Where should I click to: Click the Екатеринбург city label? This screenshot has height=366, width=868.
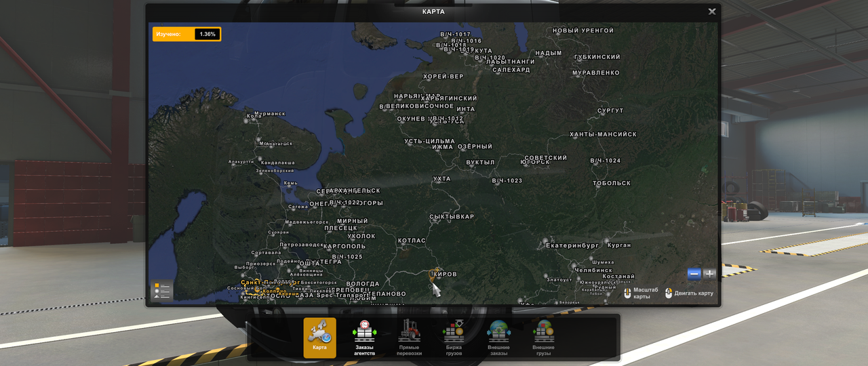point(572,245)
